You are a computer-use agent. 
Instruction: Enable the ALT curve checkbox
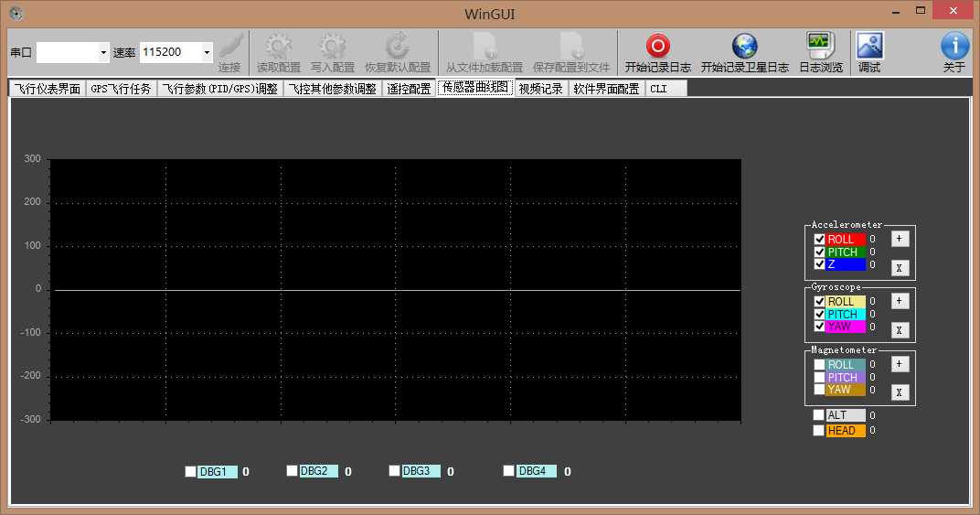(819, 415)
